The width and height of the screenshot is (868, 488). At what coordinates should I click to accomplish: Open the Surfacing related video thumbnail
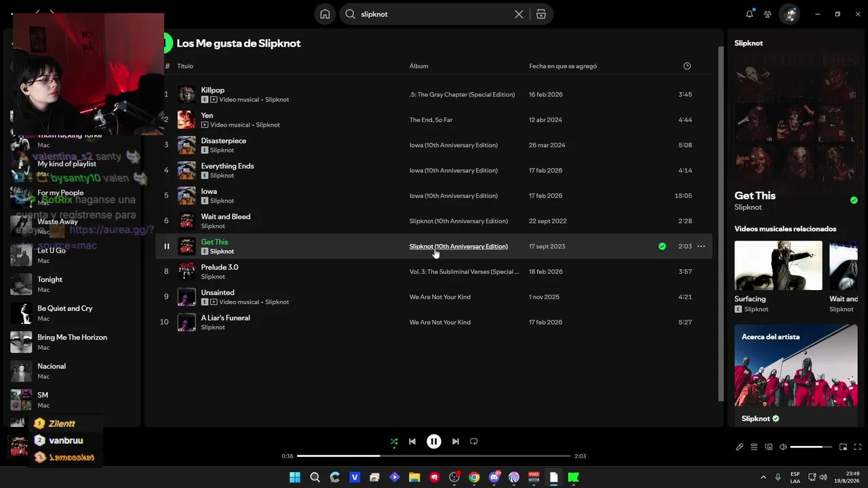(x=778, y=266)
